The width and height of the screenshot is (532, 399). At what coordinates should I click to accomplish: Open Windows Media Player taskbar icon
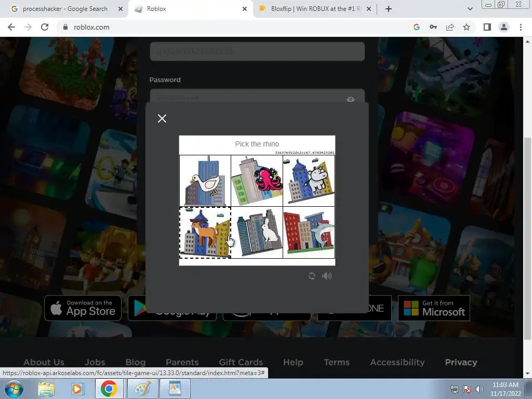pos(77,389)
